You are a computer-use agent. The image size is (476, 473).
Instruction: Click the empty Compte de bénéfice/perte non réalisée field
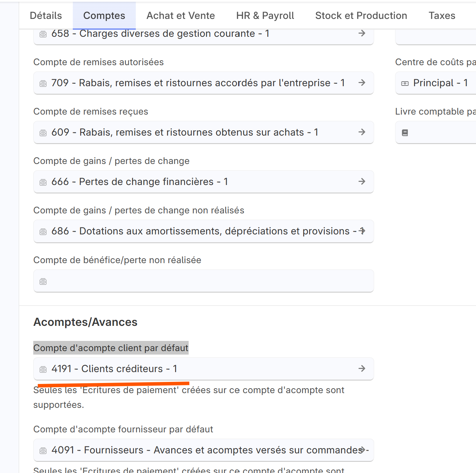(203, 281)
